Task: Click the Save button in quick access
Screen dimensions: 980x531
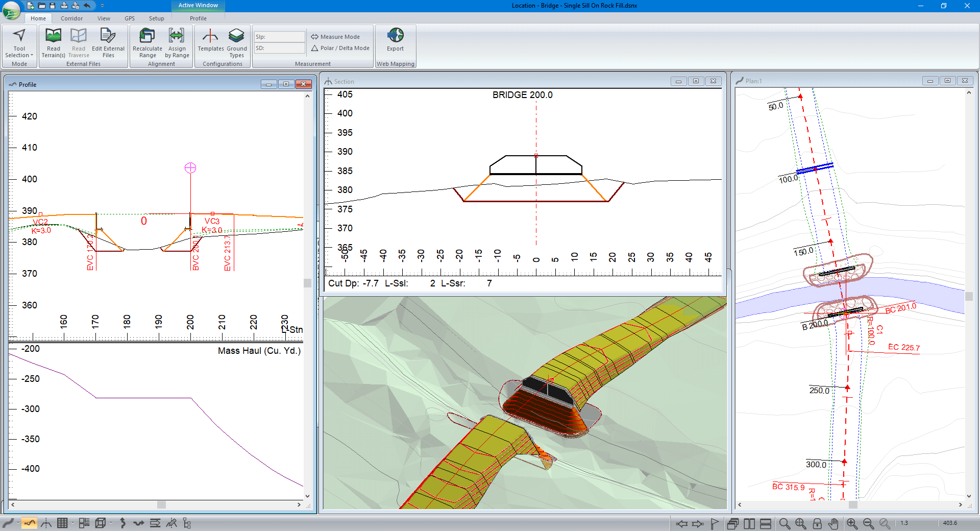Action: [53, 6]
